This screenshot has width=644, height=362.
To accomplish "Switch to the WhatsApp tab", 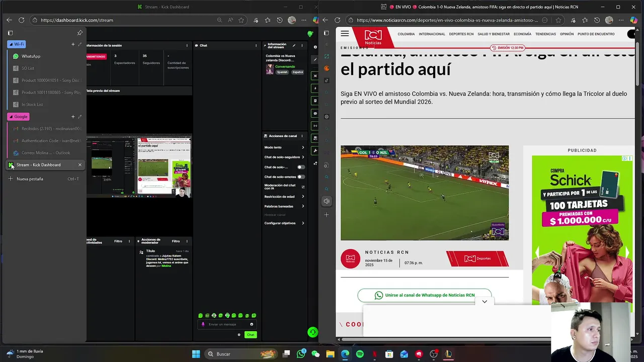I will (x=46, y=56).
